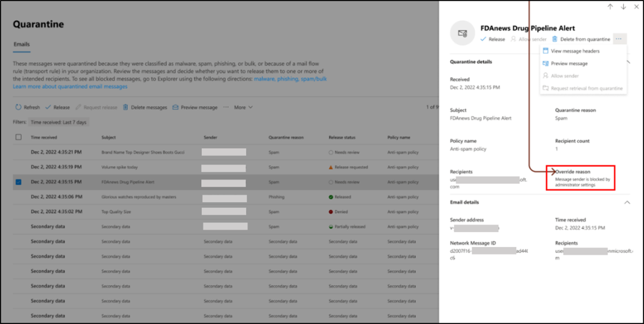Sort by Release status column header
The height and width of the screenshot is (324, 644).
[x=342, y=137]
